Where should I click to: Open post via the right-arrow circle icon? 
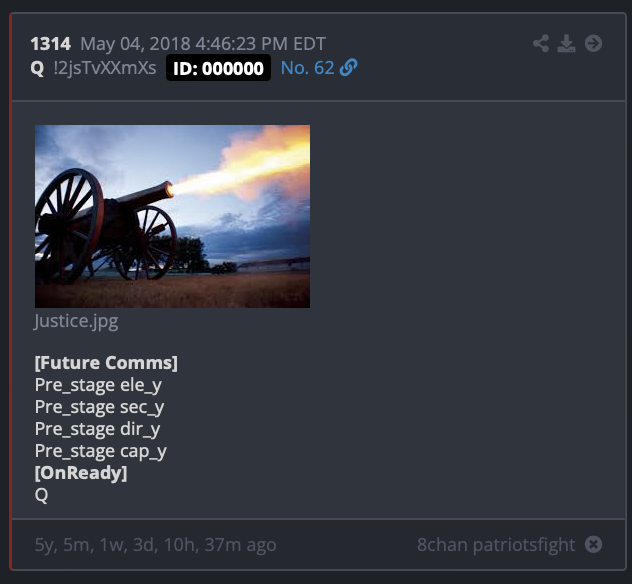pyautogui.click(x=593, y=44)
